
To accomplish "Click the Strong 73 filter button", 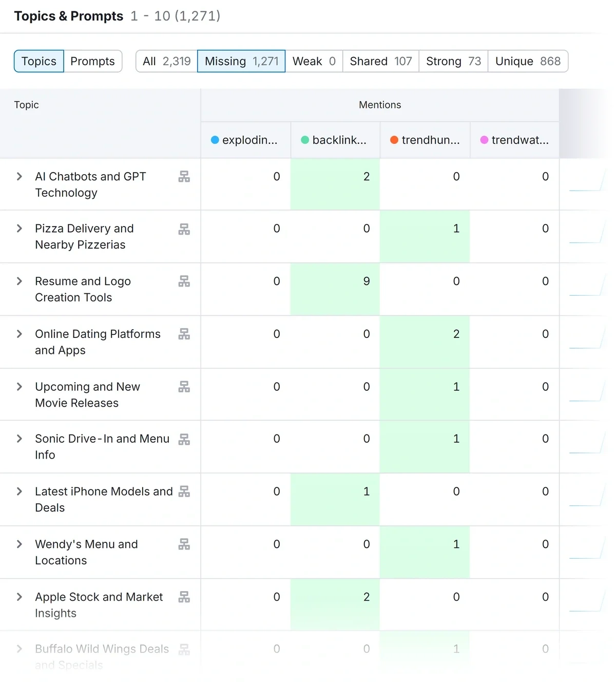I will (452, 61).
